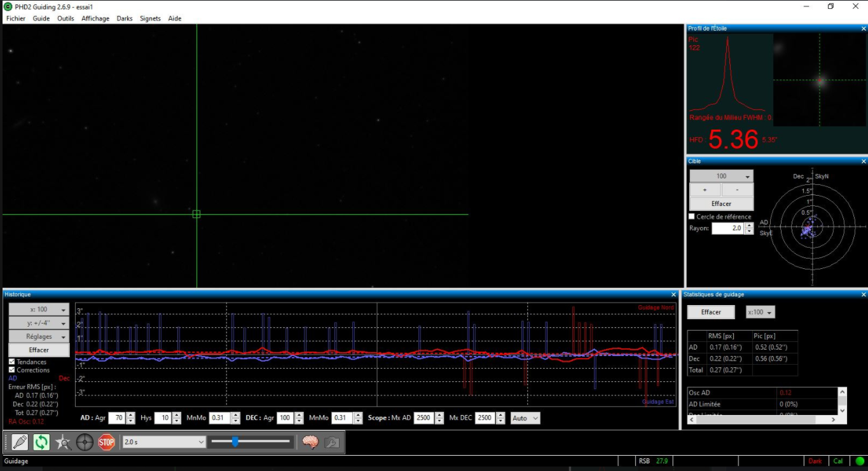The image size is (868, 471).
Task: Click the USB connect equipment icon
Action: tap(20, 442)
